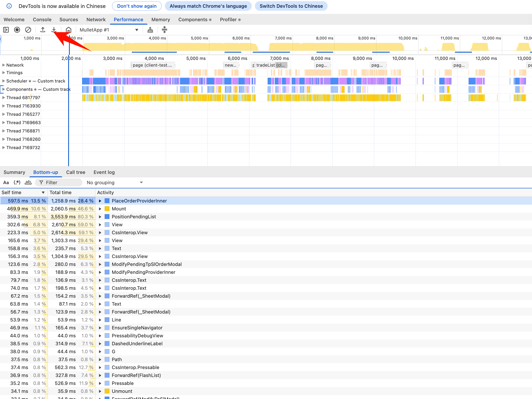Toggle the collapse tracks toolbar icon
Screen dimensions: 532x399
tap(165, 30)
